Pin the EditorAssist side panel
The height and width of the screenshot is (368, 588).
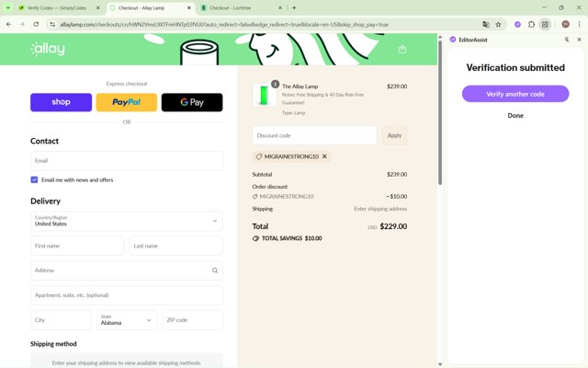click(567, 40)
